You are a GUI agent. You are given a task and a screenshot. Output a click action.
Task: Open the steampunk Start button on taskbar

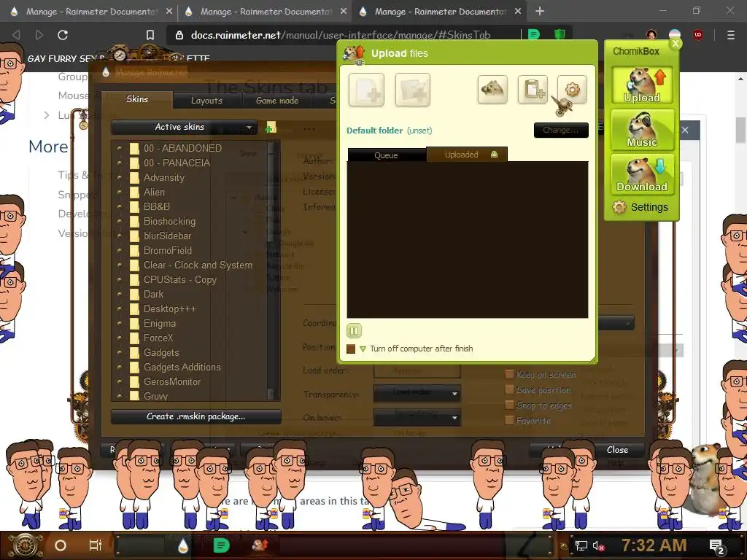(24, 545)
